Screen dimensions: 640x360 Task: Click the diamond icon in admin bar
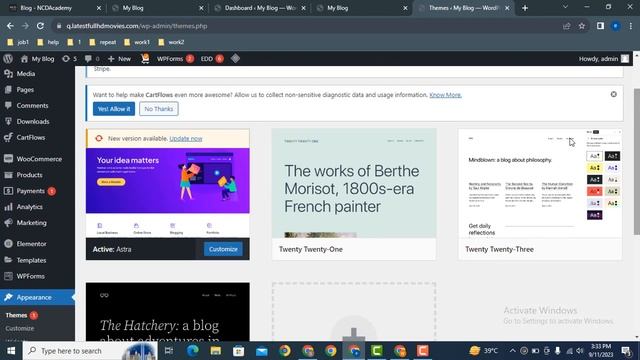[235, 59]
